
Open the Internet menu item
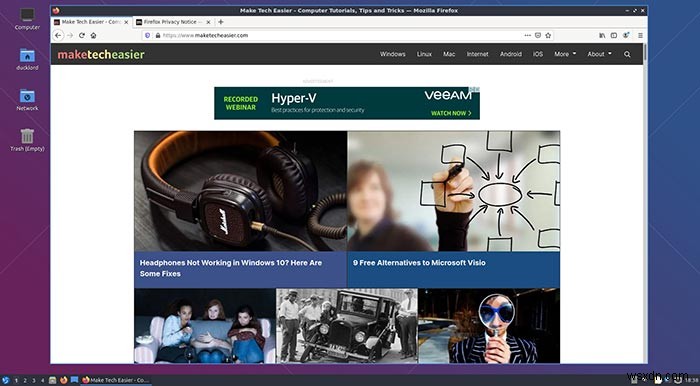477,54
